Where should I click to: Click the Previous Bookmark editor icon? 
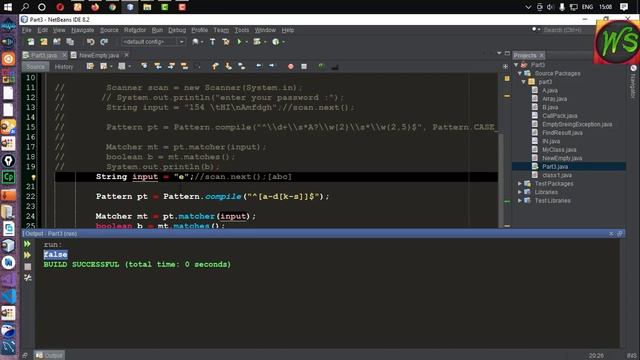215,66
